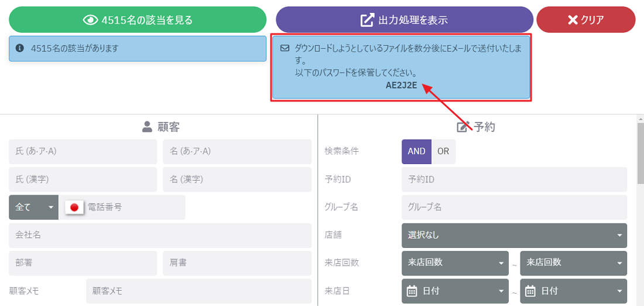Image resolution: width=644 pixels, height=306 pixels.
Task: Switch search condition to OR
Action: [x=443, y=151]
